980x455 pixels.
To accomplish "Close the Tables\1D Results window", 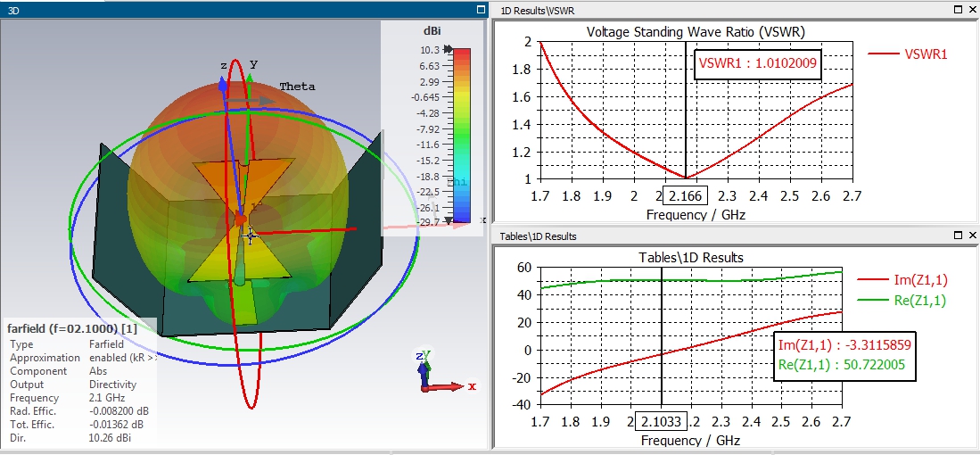I will (973, 235).
